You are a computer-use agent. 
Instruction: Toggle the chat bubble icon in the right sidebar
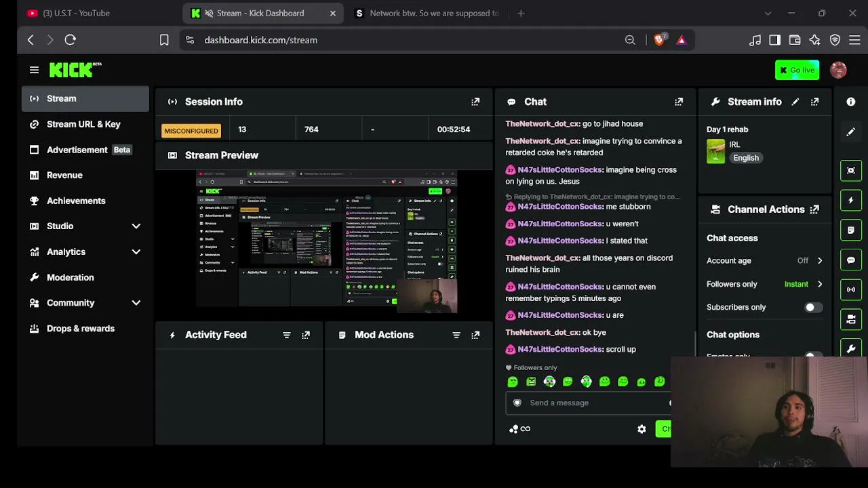[851, 260]
